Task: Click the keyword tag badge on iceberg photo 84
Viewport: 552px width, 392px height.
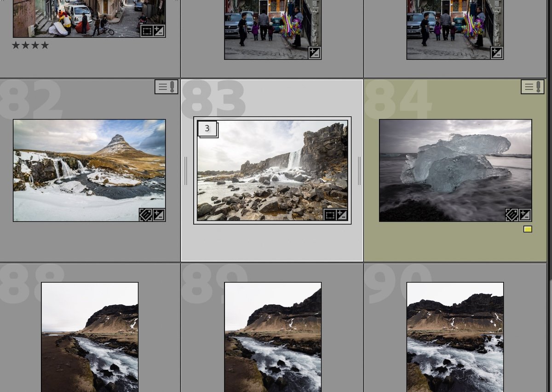Action: 512,215
